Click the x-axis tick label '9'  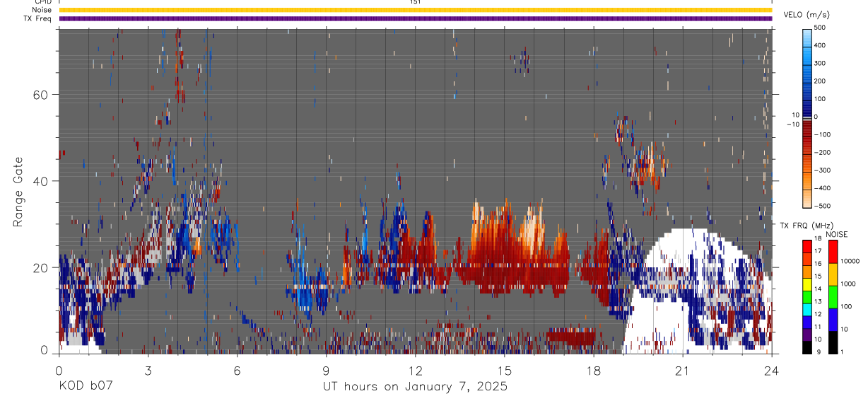click(326, 371)
